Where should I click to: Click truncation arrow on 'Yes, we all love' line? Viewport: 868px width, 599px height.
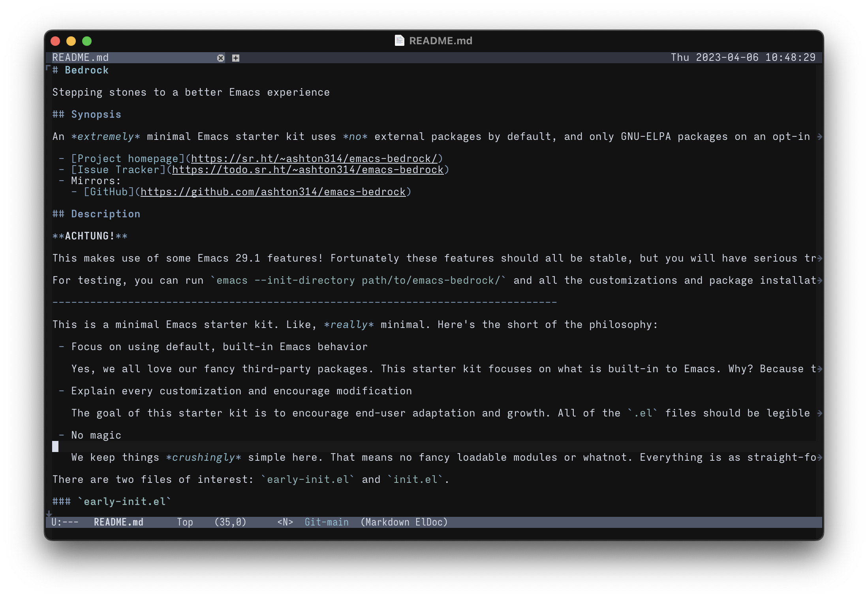coord(820,369)
